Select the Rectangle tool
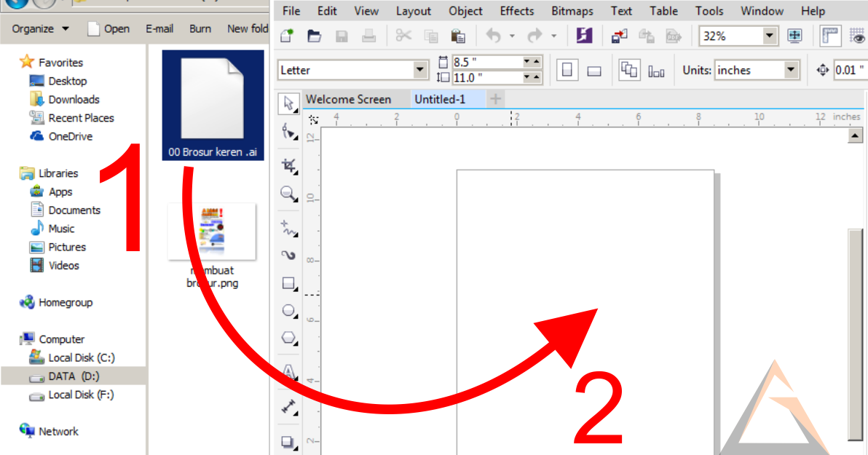868x455 pixels. [288, 283]
